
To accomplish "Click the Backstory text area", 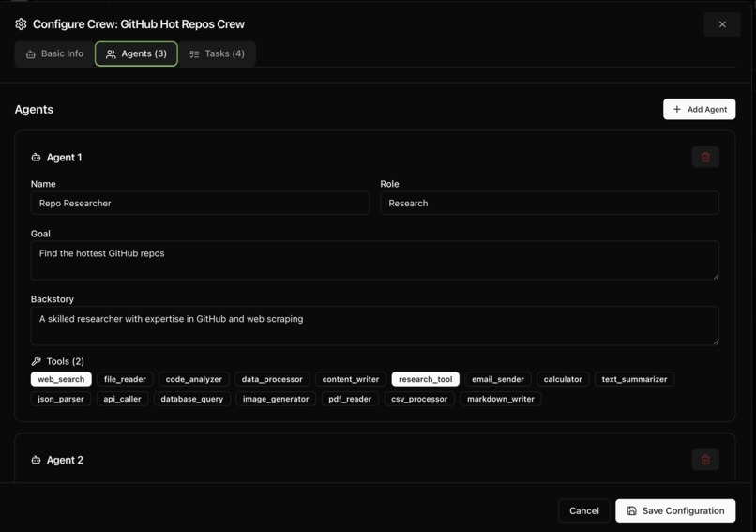I will point(375,326).
